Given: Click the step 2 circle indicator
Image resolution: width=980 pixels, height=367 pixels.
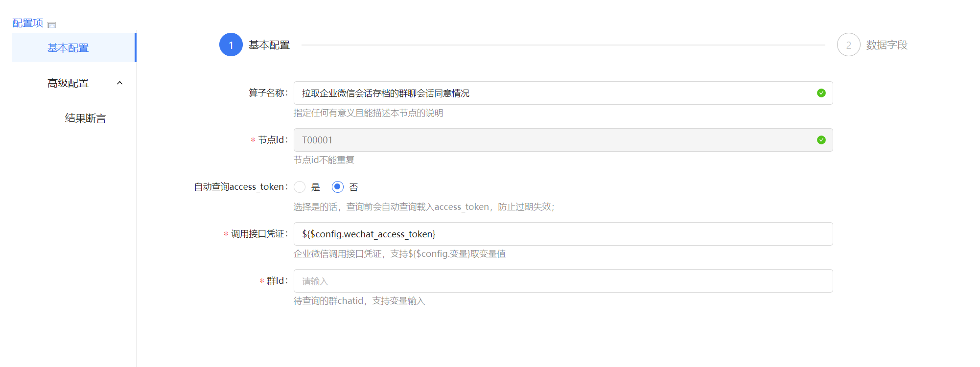Looking at the screenshot, I should tap(848, 45).
